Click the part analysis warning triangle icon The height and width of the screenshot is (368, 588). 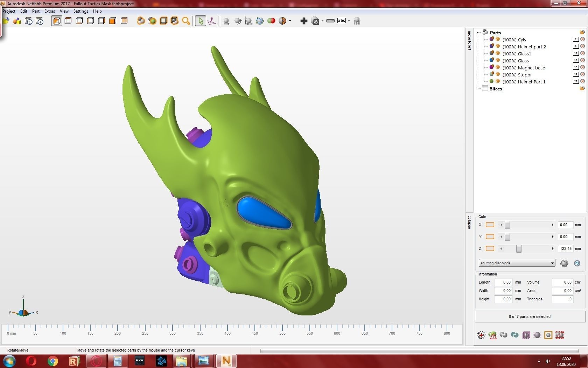[492, 335]
